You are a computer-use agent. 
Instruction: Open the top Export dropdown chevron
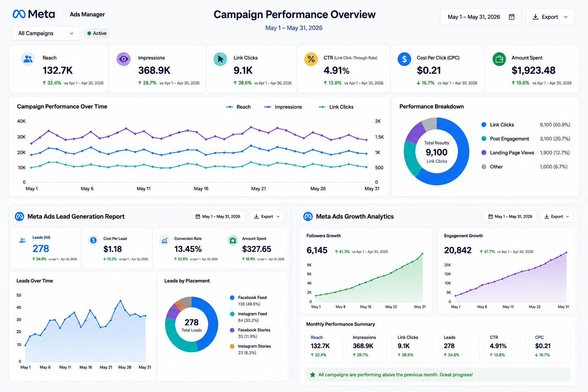566,17
